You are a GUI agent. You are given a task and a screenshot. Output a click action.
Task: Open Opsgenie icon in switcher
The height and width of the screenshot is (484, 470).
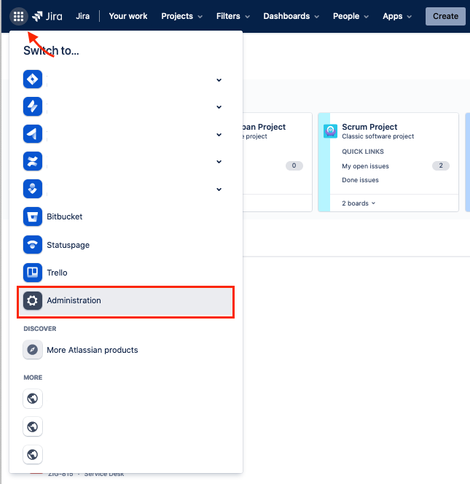(x=33, y=189)
